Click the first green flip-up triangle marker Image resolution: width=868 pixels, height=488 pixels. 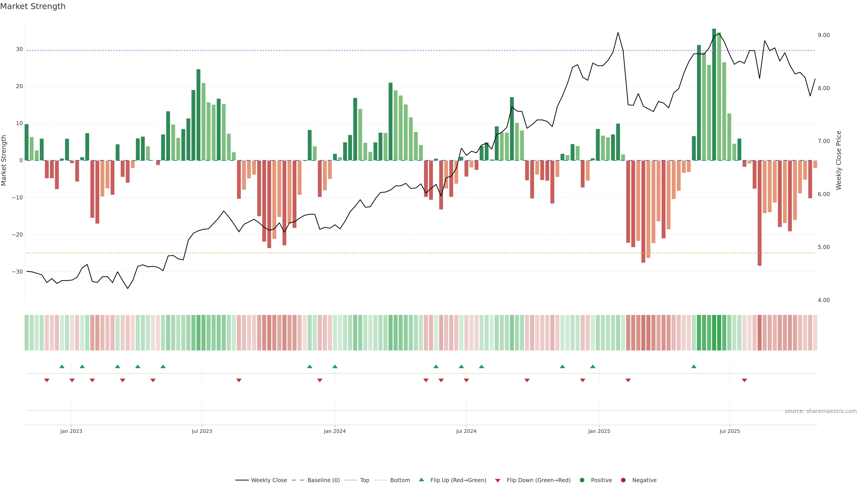click(x=62, y=366)
